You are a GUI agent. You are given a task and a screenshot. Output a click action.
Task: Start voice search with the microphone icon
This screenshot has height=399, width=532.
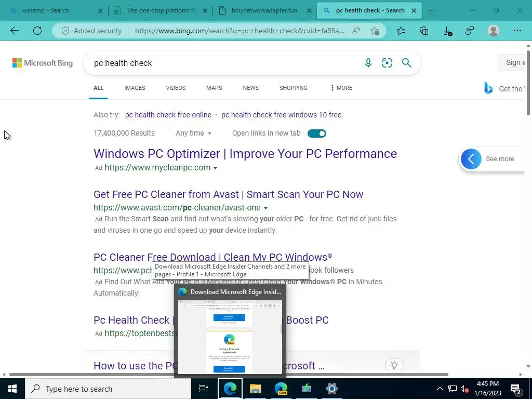coord(368,63)
